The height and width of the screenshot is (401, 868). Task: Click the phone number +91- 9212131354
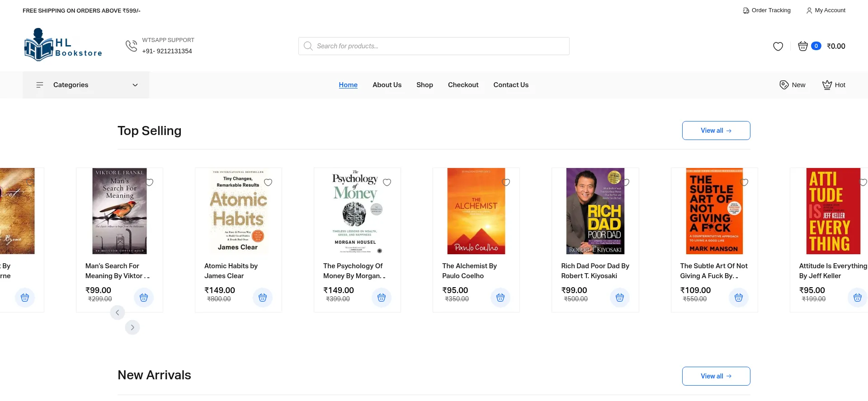[167, 51]
